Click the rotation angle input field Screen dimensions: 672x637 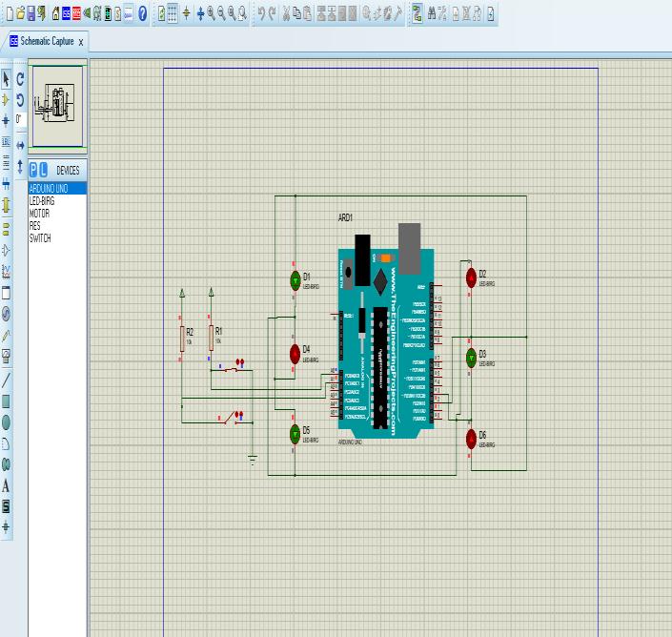click(20, 118)
